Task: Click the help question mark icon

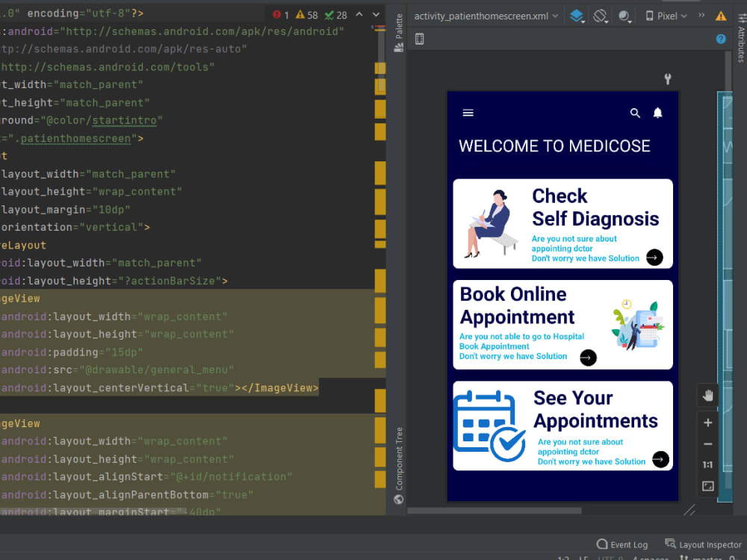Action: pos(719,39)
